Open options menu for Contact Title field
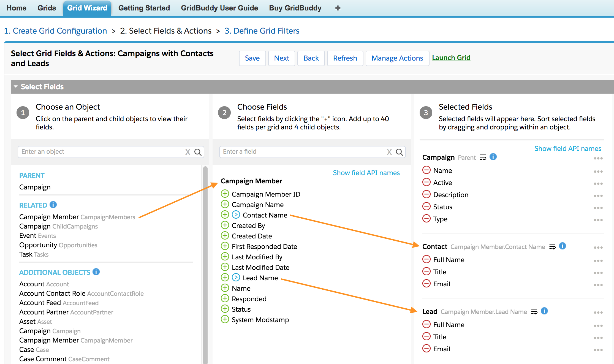The width and height of the screenshot is (614, 364). tap(598, 273)
